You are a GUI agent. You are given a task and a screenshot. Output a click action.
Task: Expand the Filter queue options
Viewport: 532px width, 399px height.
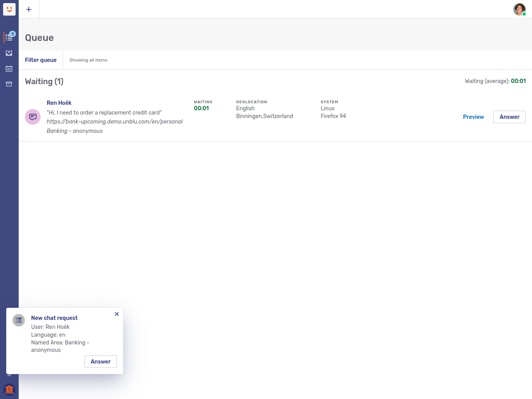click(x=41, y=60)
